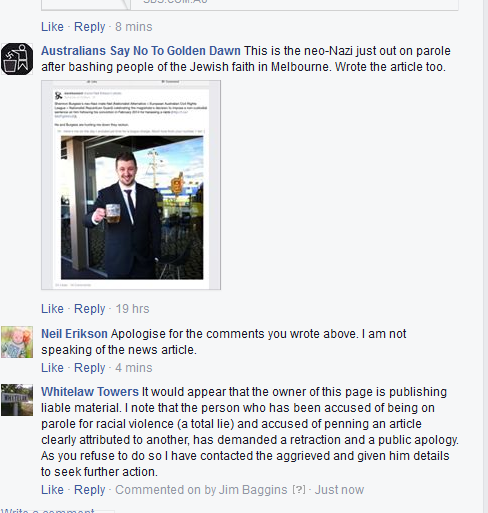The image size is (488, 513).
Task: Reply to the 19 hrs comment
Action: click(89, 309)
